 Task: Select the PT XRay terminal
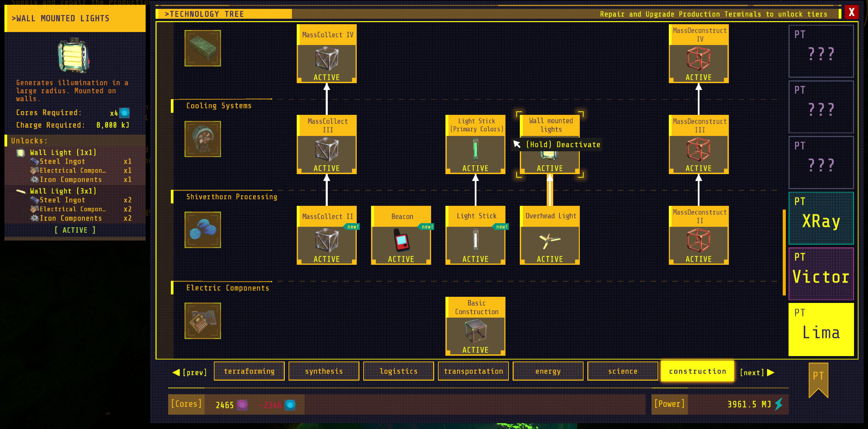pos(821,218)
